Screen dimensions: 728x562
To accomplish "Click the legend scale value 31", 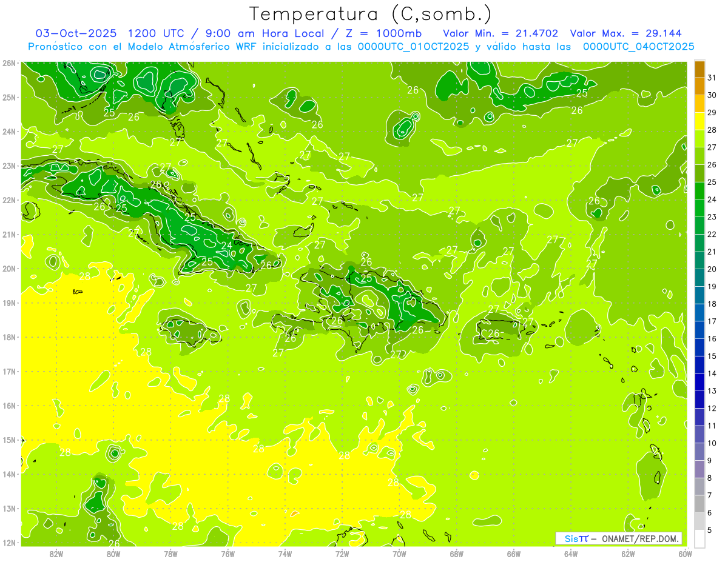I will (712, 78).
